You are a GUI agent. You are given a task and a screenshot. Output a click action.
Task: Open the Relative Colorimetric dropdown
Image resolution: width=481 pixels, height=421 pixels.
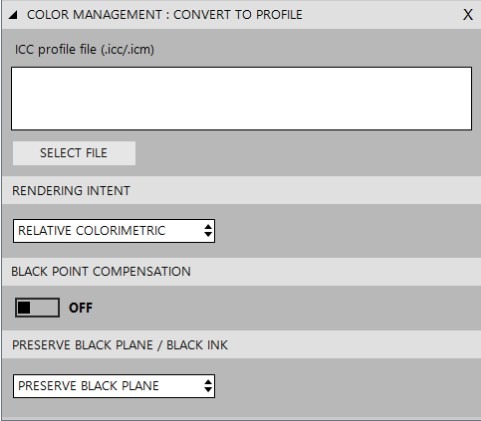pos(114,231)
